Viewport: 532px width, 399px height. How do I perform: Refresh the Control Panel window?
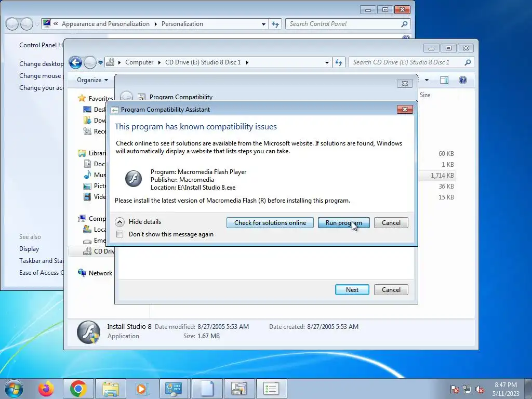pyautogui.click(x=275, y=24)
